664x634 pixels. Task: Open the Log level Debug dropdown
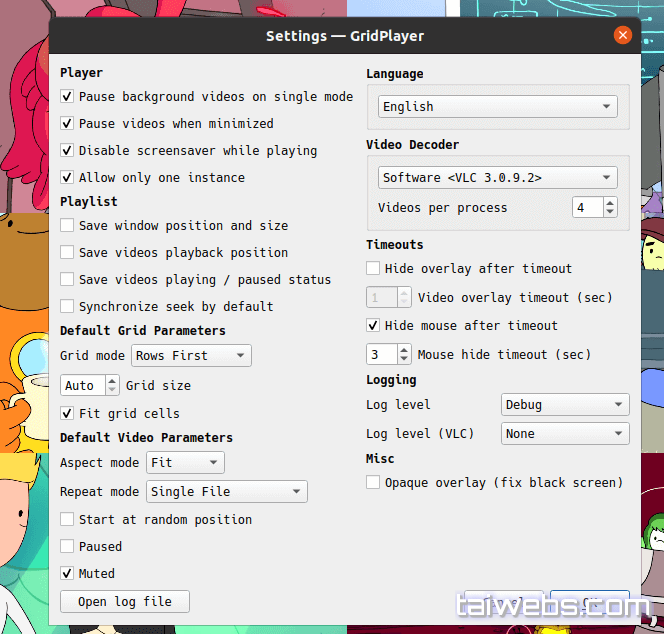(x=564, y=405)
